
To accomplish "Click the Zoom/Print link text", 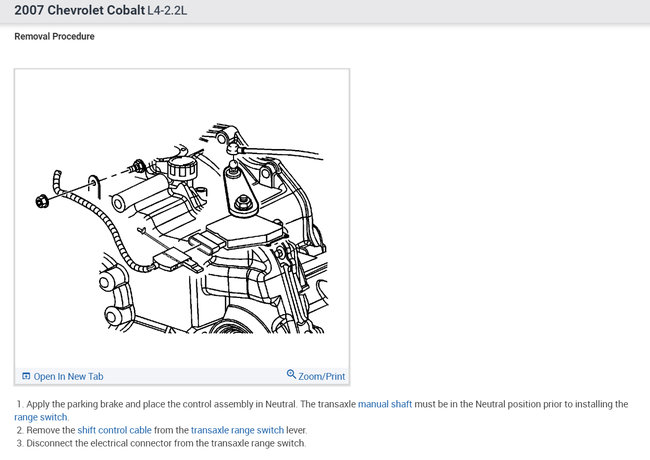I will 322,377.
